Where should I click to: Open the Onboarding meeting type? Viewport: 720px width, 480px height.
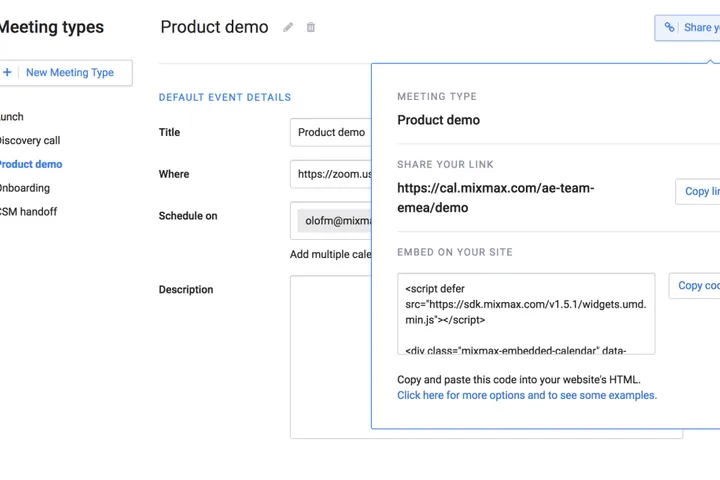click(x=25, y=188)
